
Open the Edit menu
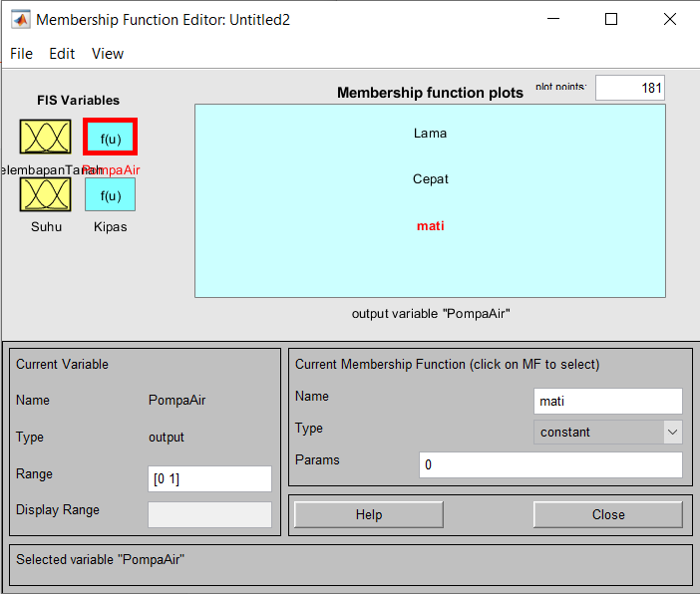62,54
